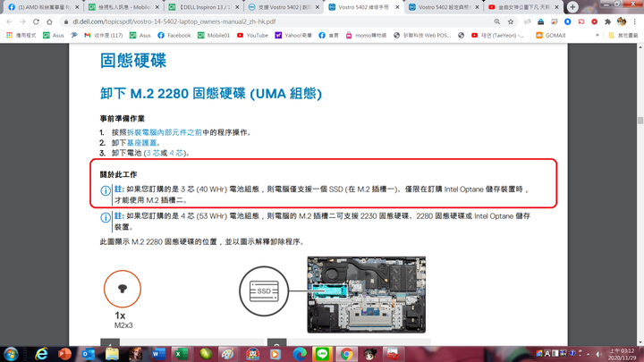Viewport: 644px width, 362px height.
Task: Open the momo購物網 bookmark
Action: pos(366,35)
